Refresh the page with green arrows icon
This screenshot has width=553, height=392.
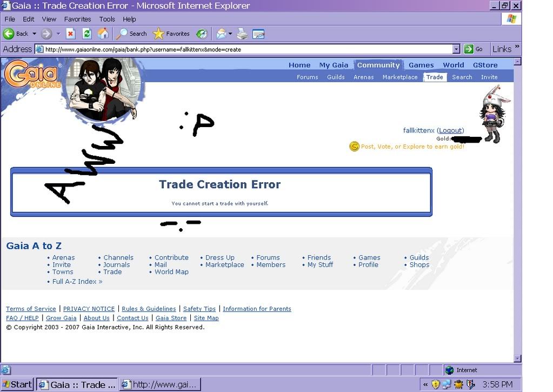[86, 34]
